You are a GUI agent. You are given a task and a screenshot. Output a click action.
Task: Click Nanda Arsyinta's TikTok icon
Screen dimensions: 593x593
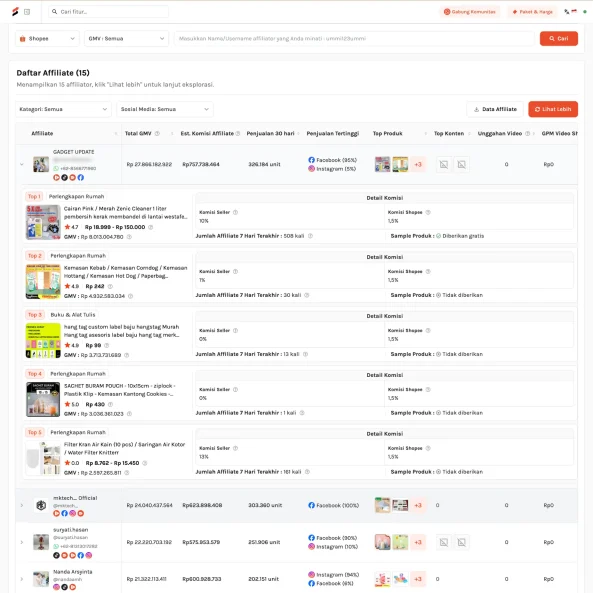pos(64,587)
